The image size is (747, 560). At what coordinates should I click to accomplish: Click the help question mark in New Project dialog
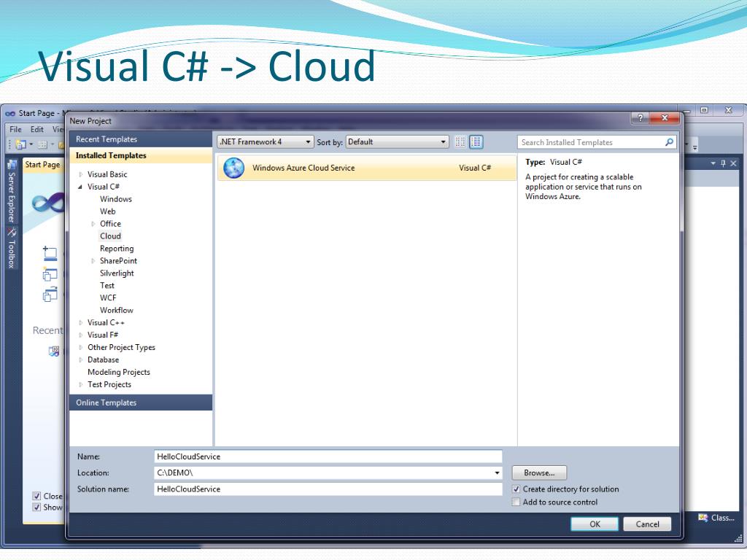point(640,117)
